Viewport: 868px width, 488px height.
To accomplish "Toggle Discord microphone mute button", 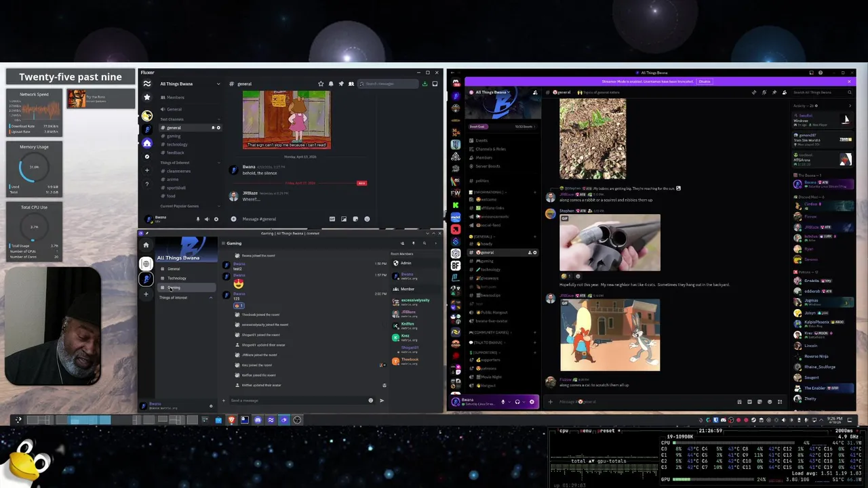I will click(502, 402).
